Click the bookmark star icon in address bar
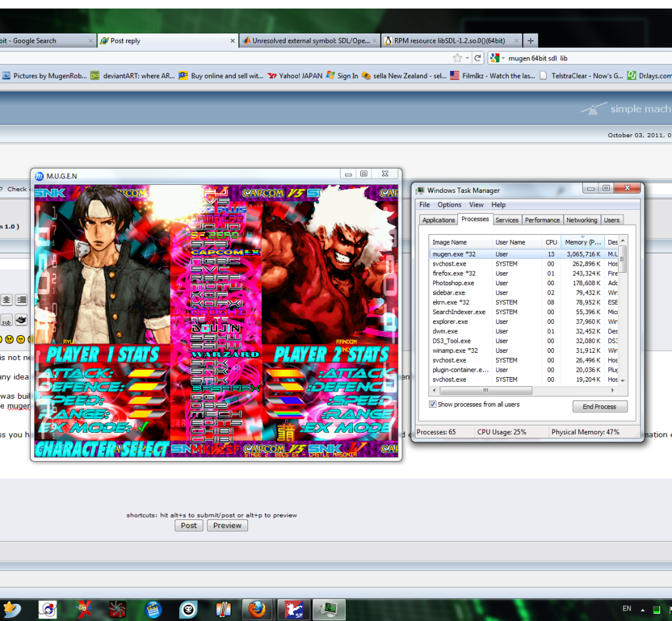Image resolution: width=672 pixels, height=621 pixels. 457,58
